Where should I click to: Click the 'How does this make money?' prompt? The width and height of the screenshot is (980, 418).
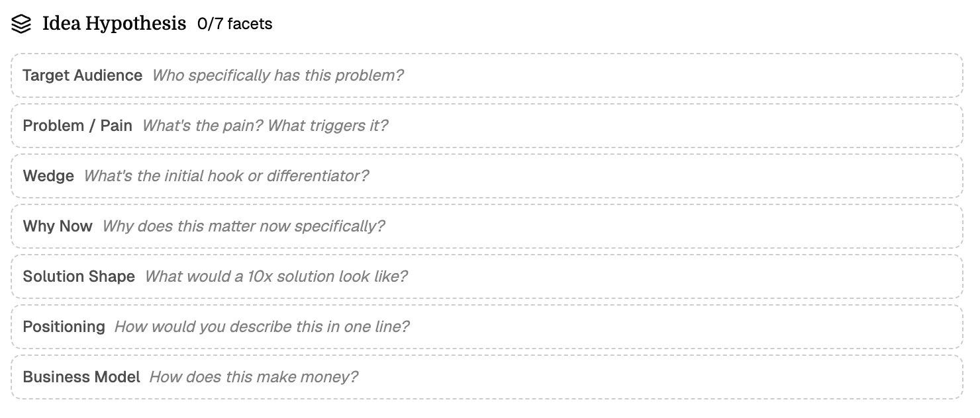pos(254,377)
